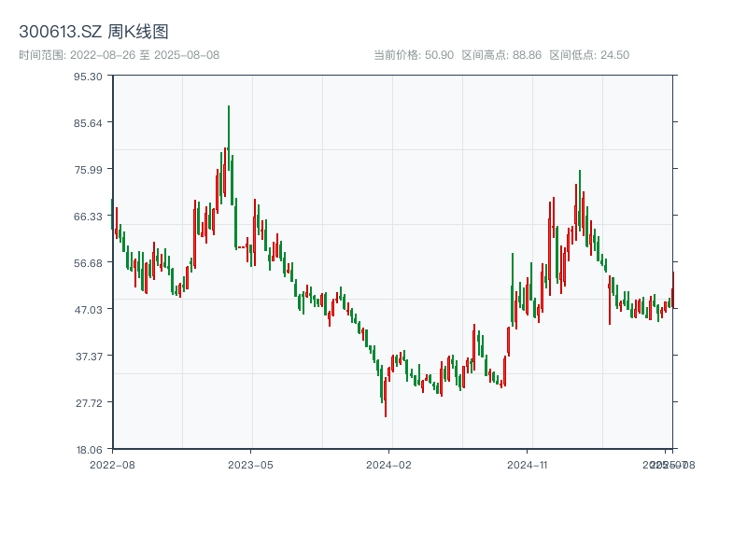This screenshot has height=560, width=747.
Task: Click the current price label 当前价格: 50.90
Action: (x=414, y=55)
